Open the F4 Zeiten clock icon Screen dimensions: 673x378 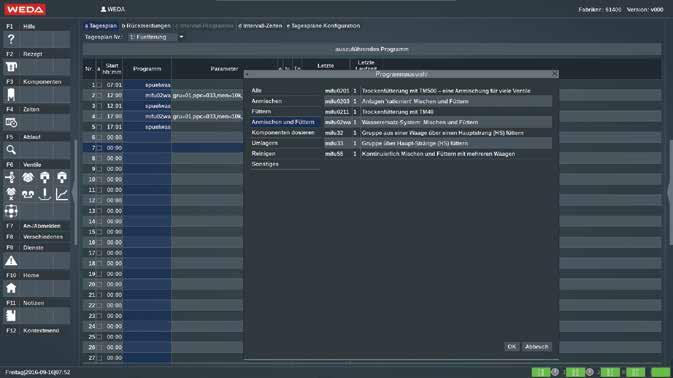click(11, 123)
